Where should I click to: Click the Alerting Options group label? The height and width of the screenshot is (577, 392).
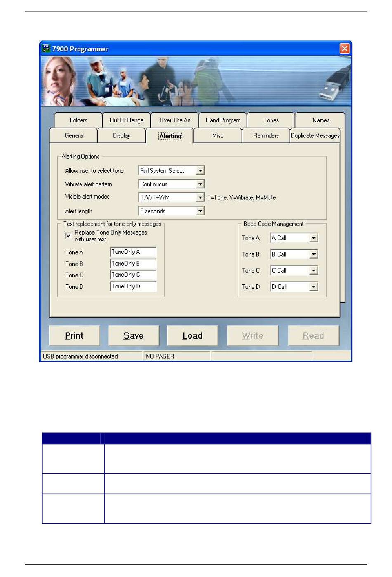coord(80,157)
